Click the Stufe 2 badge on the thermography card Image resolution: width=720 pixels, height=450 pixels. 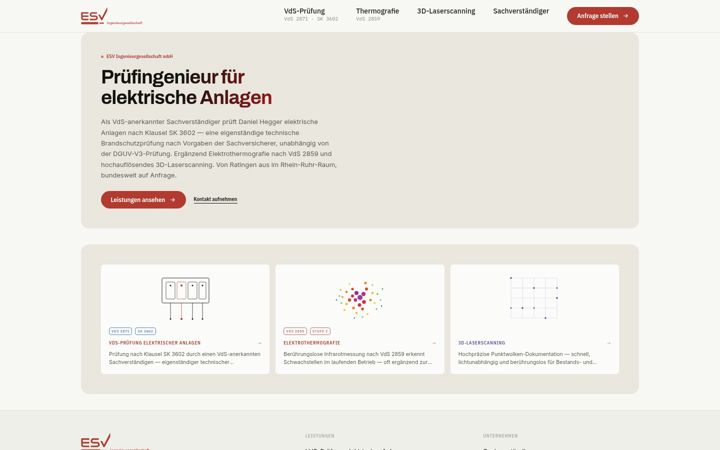tap(320, 331)
